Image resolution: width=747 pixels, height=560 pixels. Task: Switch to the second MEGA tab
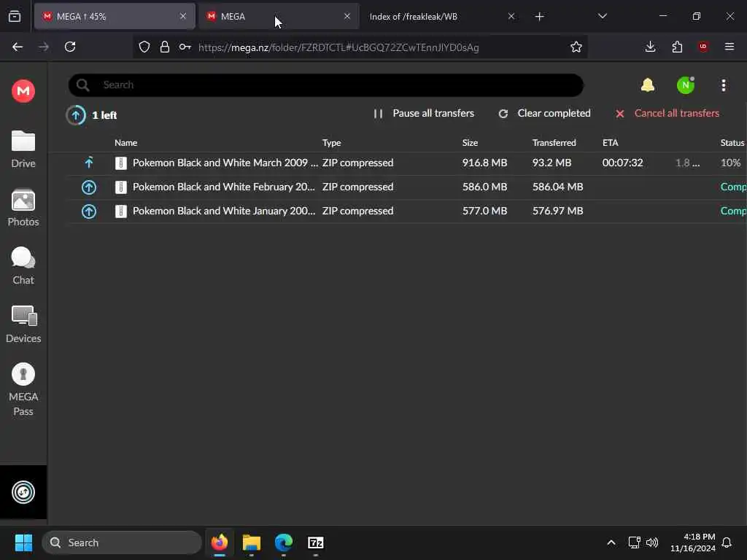[279, 17]
